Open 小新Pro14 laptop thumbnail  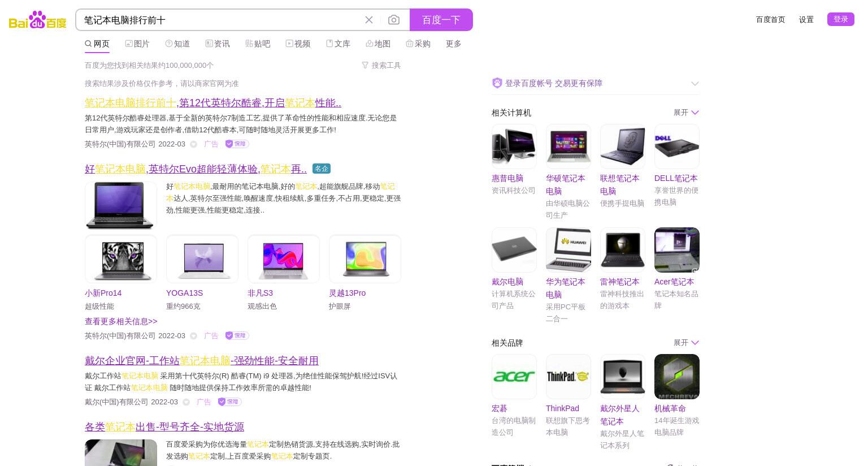click(x=121, y=259)
